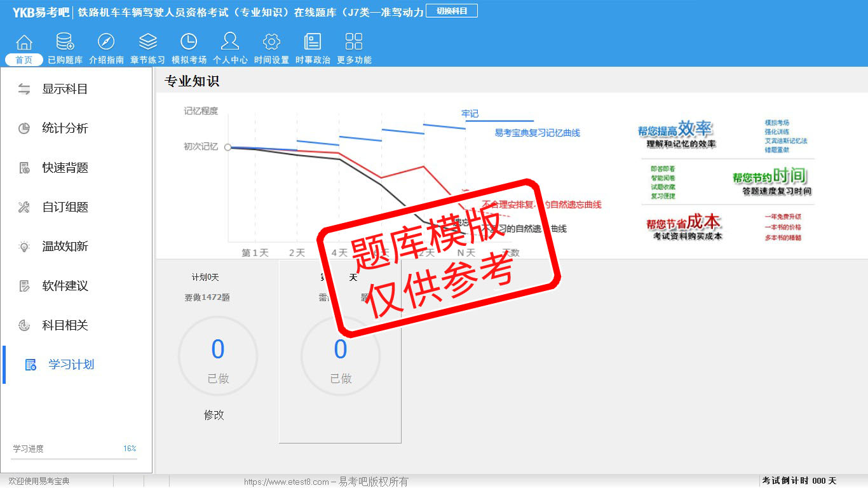This screenshot has height=488, width=868.
Task: Go to 温故知新 sidebar item
Action: (x=65, y=247)
